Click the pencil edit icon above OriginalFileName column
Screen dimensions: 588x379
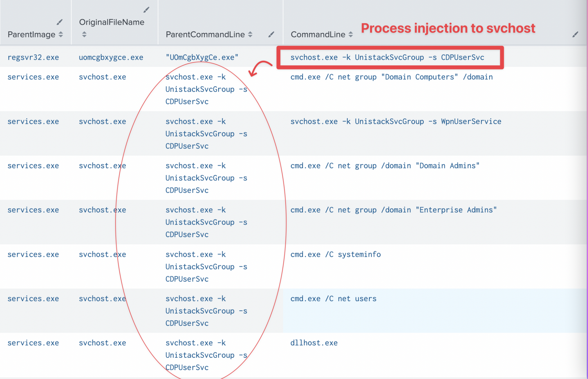[x=146, y=10]
